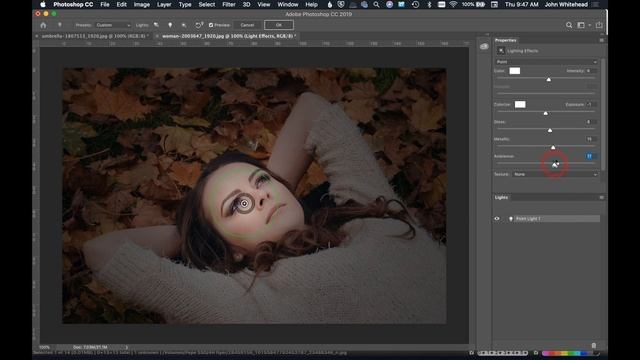Open the Layer menu
The height and width of the screenshot is (360, 640).
164,4
